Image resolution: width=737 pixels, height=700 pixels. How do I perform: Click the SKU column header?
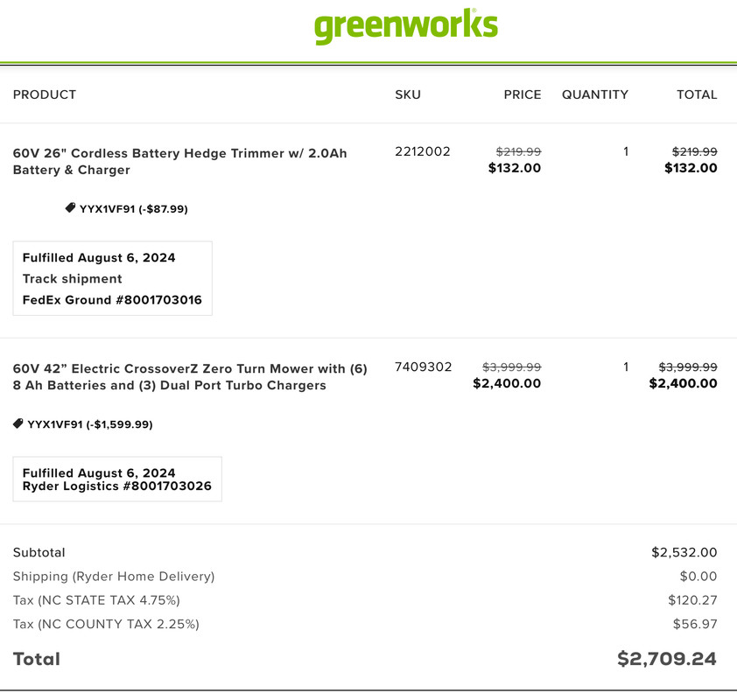pyautogui.click(x=408, y=94)
